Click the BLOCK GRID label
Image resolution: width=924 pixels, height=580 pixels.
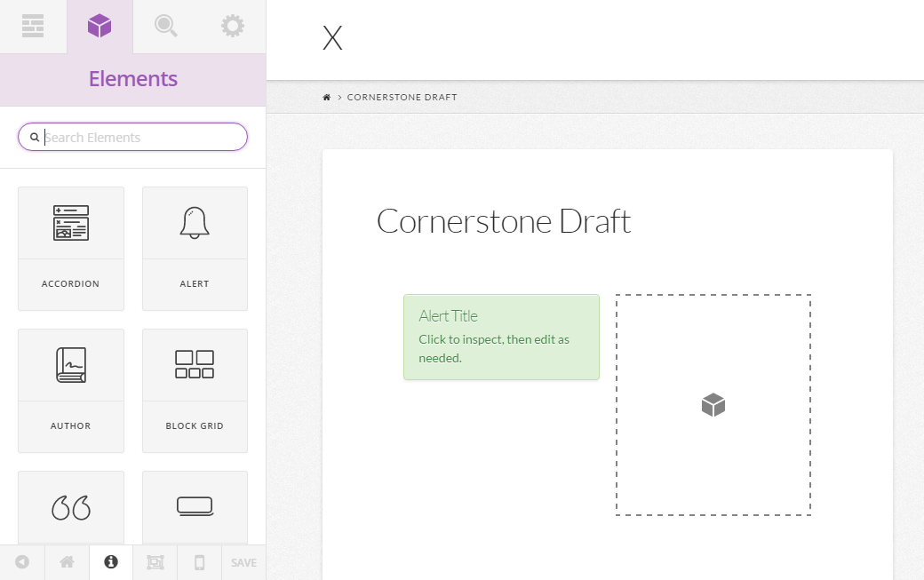(x=195, y=425)
